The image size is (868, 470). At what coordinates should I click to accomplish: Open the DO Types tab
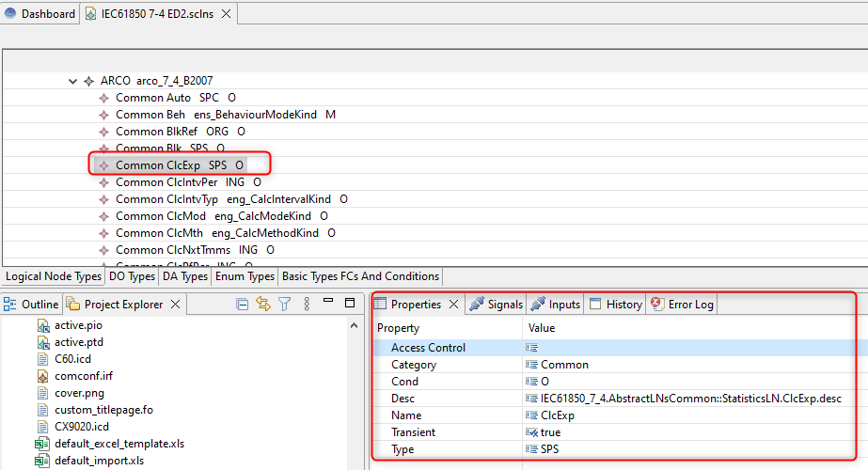tap(130, 276)
